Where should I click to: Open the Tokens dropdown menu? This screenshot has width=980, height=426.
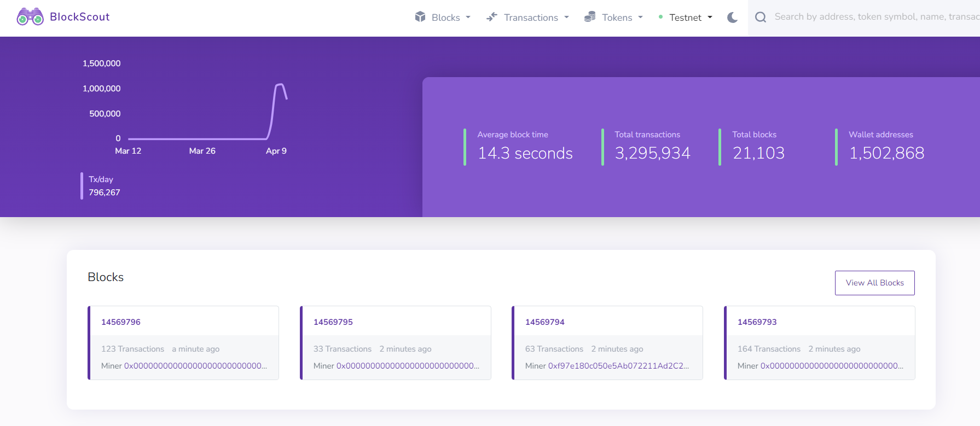pos(613,17)
